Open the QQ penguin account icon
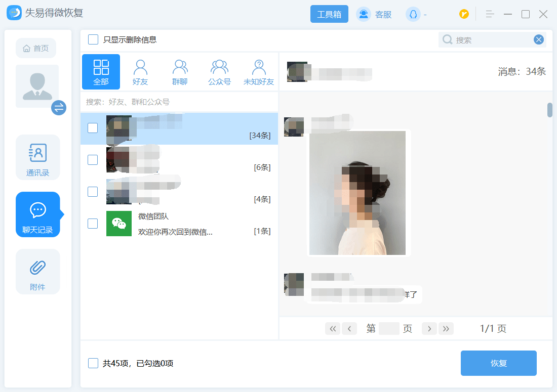557x392 pixels. click(x=413, y=14)
